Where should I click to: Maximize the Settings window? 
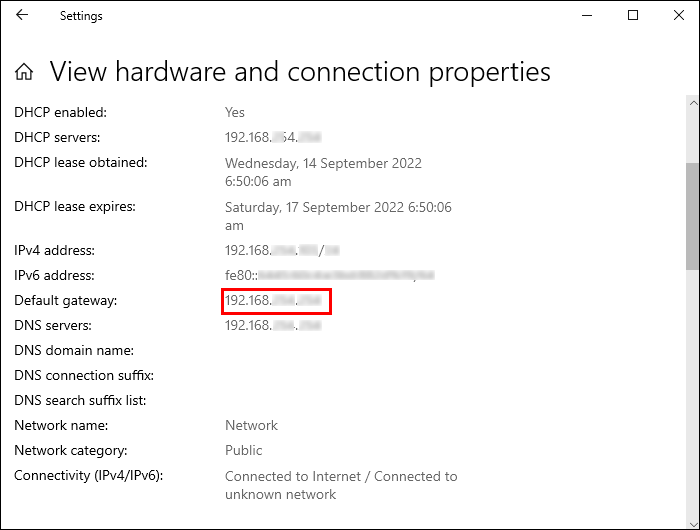[x=633, y=16]
